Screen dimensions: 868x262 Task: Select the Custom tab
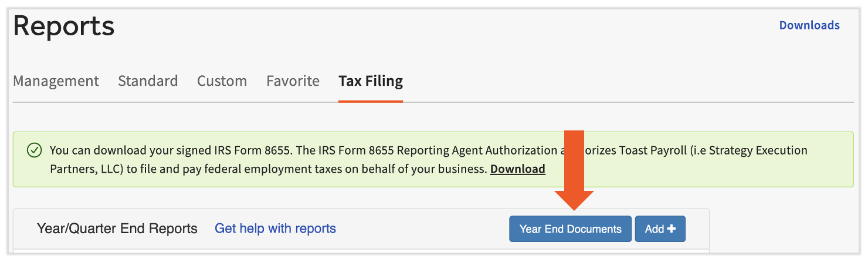coord(222,81)
